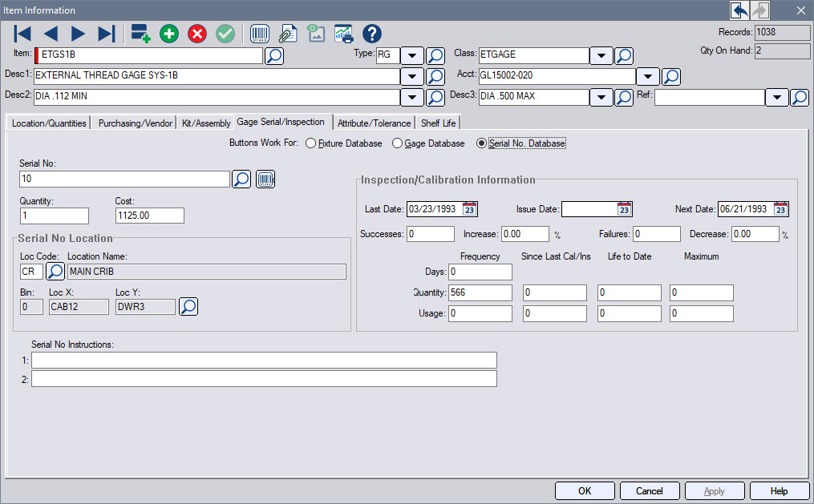Image resolution: width=814 pixels, height=504 pixels.
Task: Select the Serial No. Database radio button
Action: point(483,143)
